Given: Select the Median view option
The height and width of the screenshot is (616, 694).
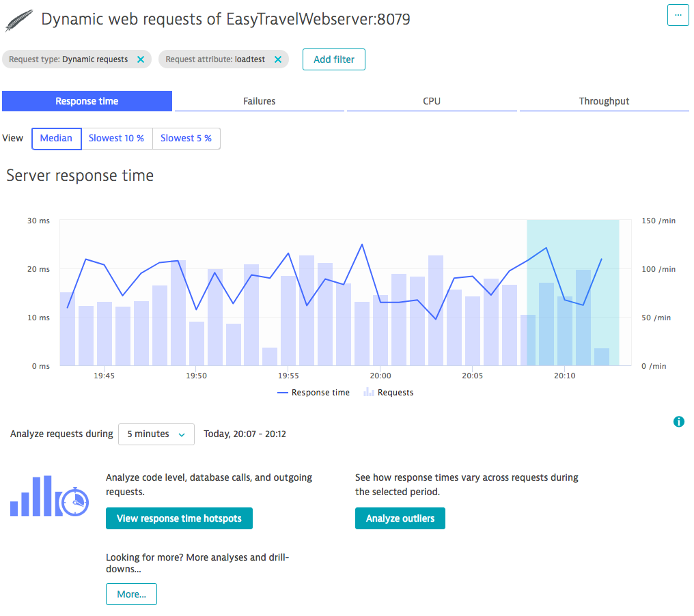Looking at the screenshot, I should (x=56, y=138).
